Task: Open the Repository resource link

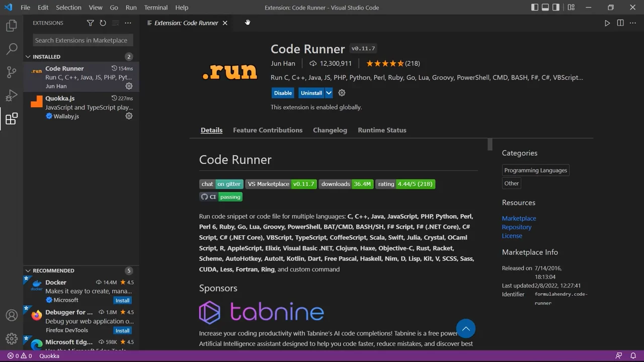Action: pos(517,227)
